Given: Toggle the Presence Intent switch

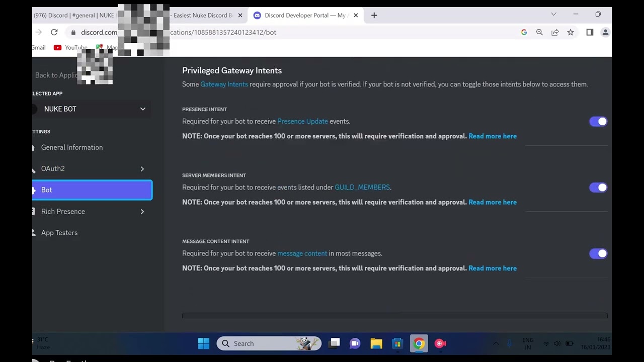Looking at the screenshot, I should (598, 121).
